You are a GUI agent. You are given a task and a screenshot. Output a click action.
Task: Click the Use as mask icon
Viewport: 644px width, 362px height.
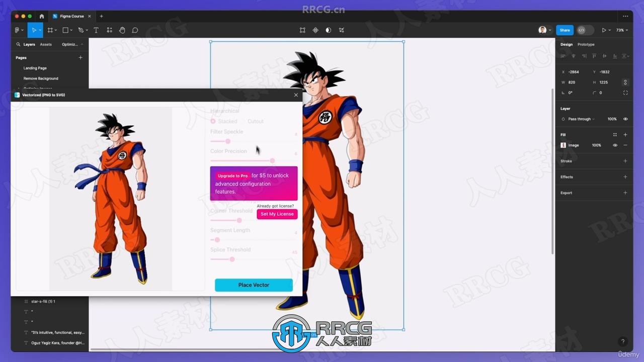pos(329,30)
